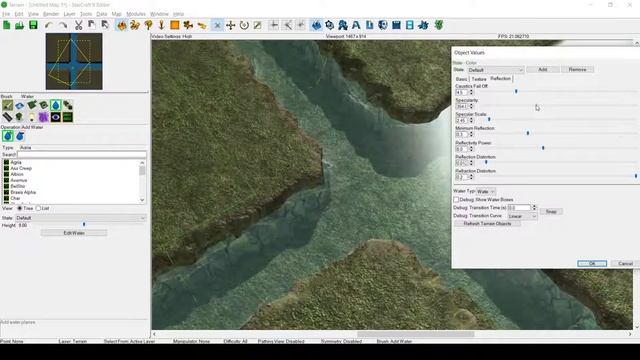640x360 pixels.
Task: Click the Cut scissors icon
Action: click(78, 25)
